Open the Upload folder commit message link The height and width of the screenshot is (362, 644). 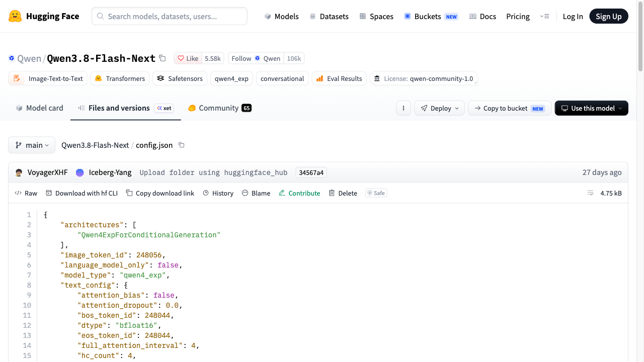point(213,172)
